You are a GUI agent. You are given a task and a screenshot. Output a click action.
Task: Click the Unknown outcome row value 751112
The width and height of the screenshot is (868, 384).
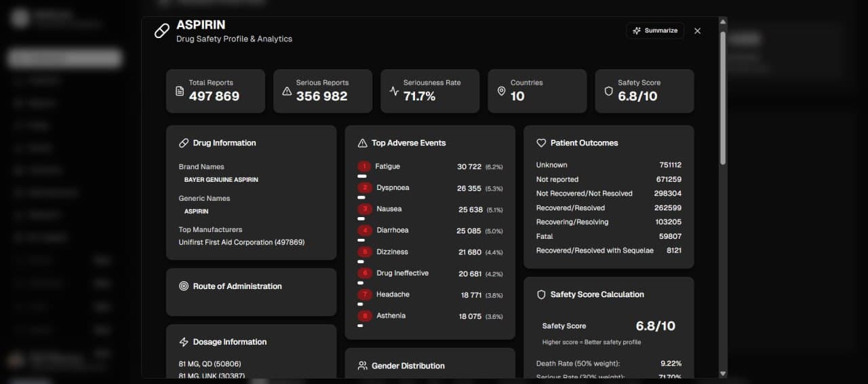pos(671,165)
